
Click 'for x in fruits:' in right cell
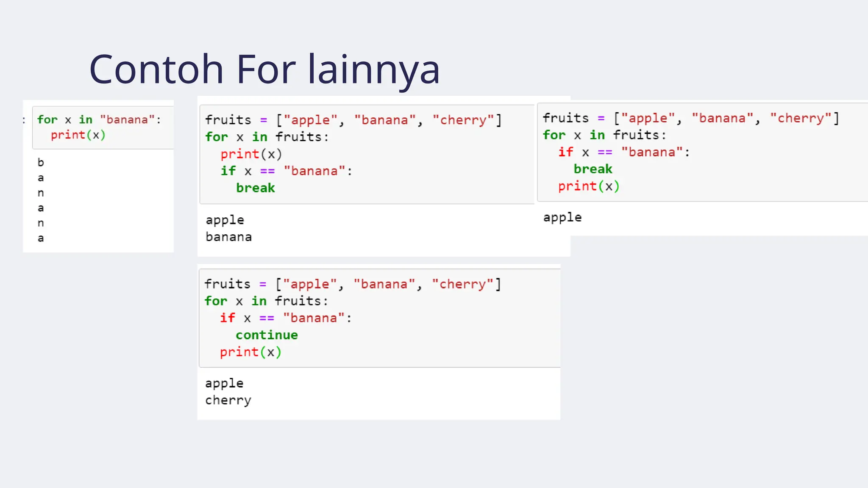604,135
